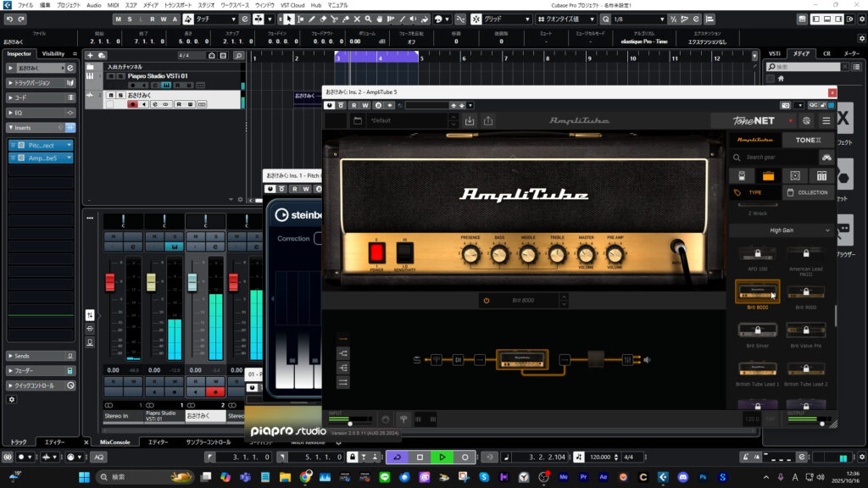Switch to the TONEX tab
Viewport: 868px width, 488px height.
pyautogui.click(x=807, y=140)
